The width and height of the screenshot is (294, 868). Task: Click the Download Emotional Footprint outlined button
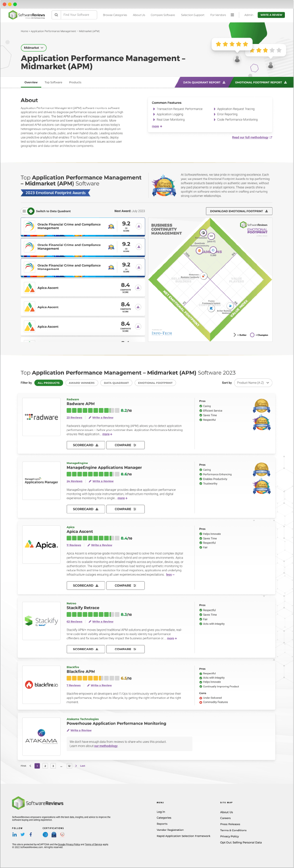[x=239, y=211]
